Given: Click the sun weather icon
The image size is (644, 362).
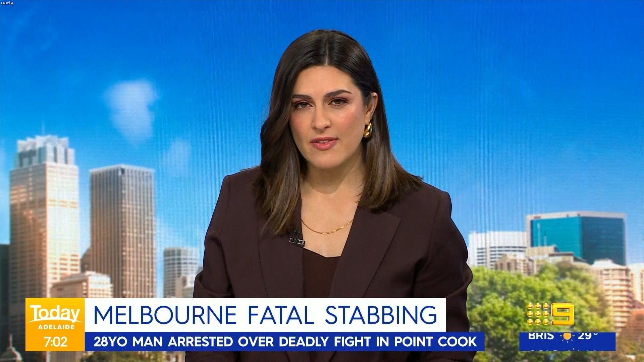Looking at the screenshot, I should tap(568, 336).
